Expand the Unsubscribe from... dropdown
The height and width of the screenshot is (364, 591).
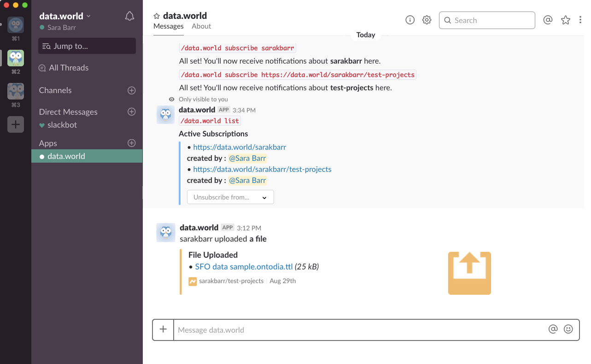[x=230, y=197]
